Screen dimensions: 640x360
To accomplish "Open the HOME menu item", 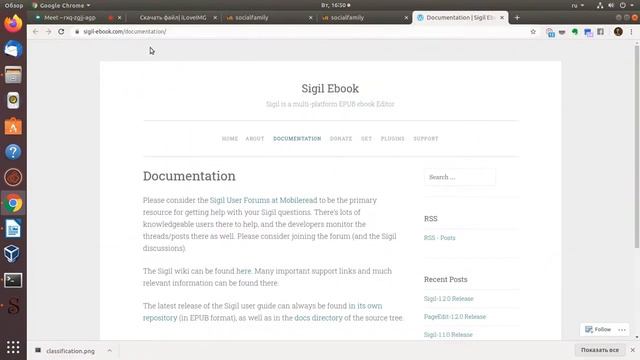I will coord(230,139).
